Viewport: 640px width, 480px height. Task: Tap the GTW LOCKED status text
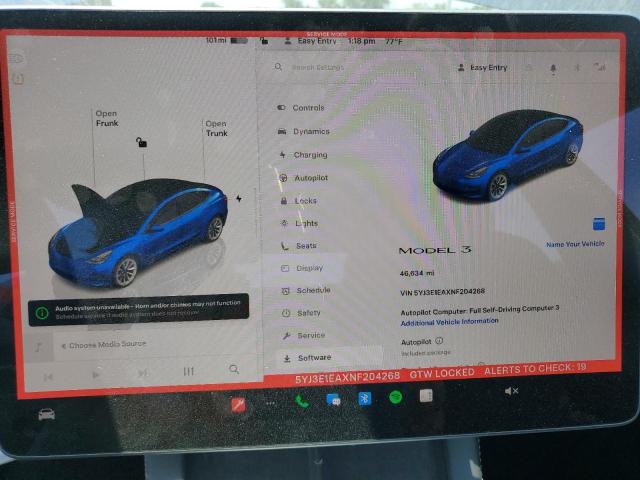click(x=442, y=373)
